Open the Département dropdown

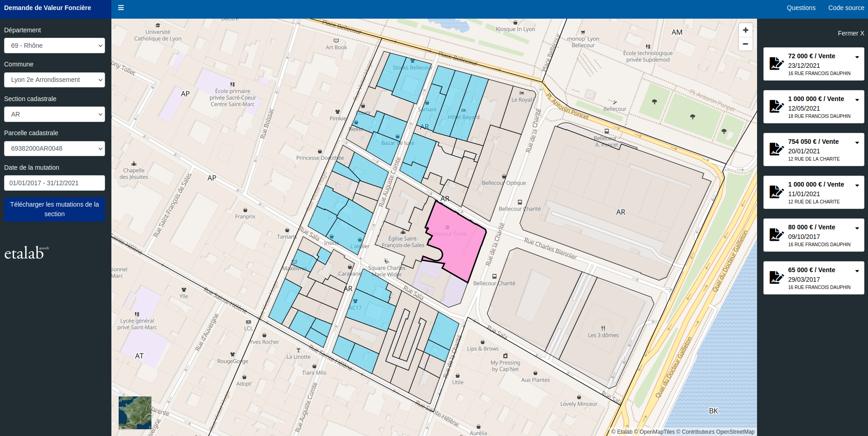coord(55,46)
